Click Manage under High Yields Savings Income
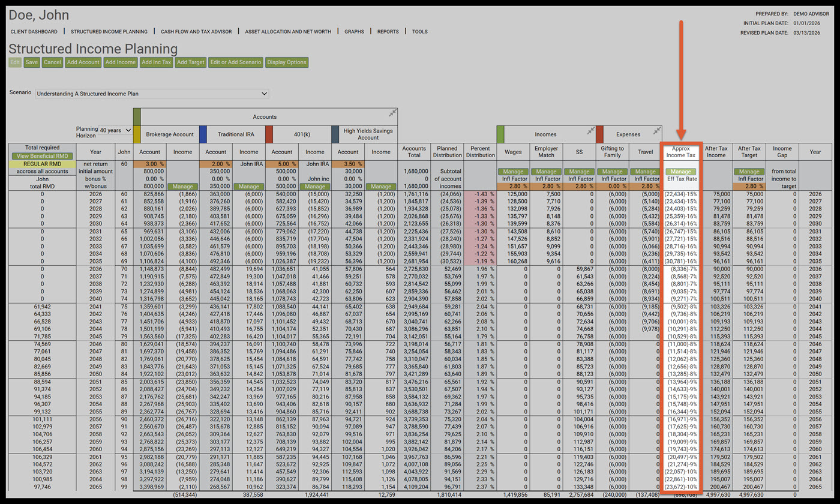The height and width of the screenshot is (504, 840). (380, 187)
